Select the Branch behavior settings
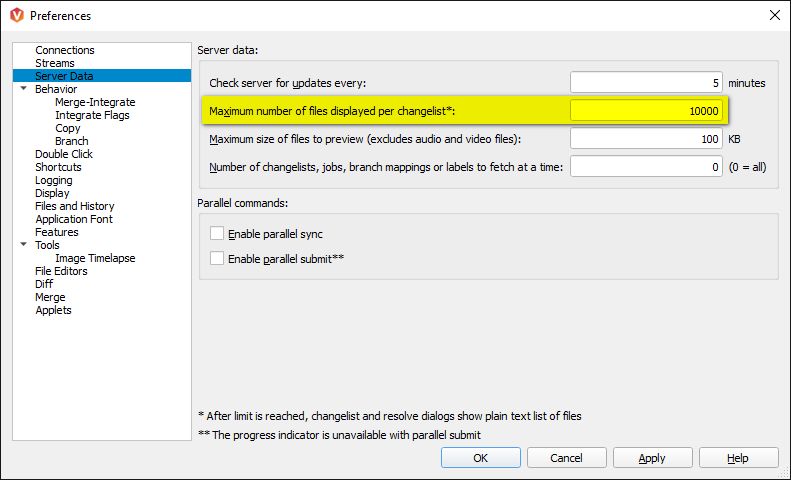791x480 pixels. 72,141
